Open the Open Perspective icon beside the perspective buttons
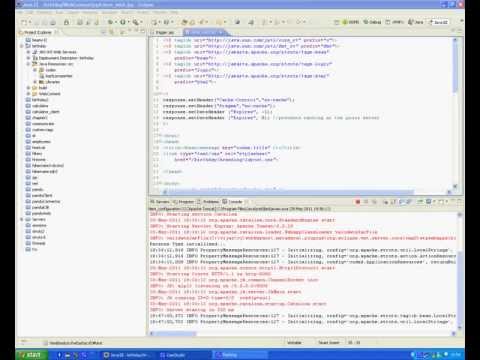480x360 pixels. (336, 22)
